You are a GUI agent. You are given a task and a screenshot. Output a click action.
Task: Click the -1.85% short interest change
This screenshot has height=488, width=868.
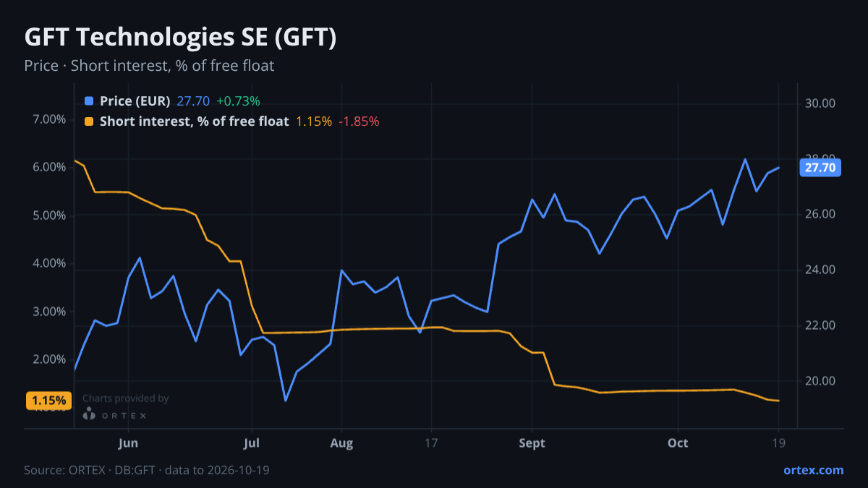tap(359, 121)
